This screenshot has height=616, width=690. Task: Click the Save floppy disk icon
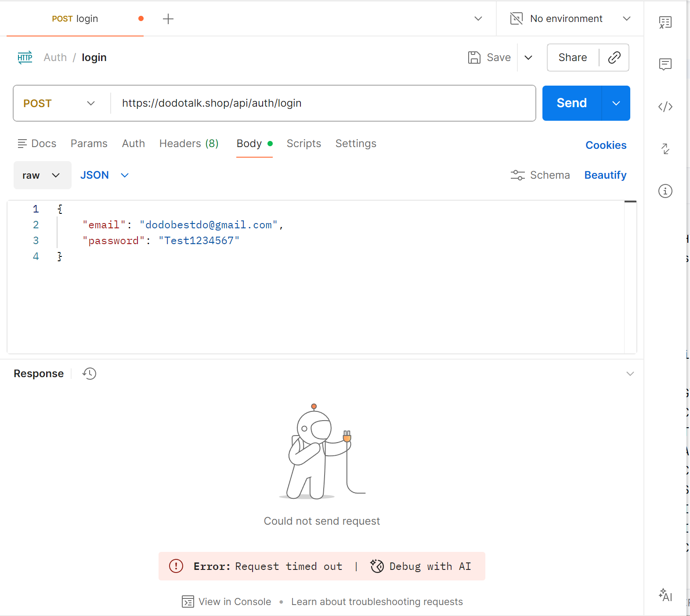(474, 58)
